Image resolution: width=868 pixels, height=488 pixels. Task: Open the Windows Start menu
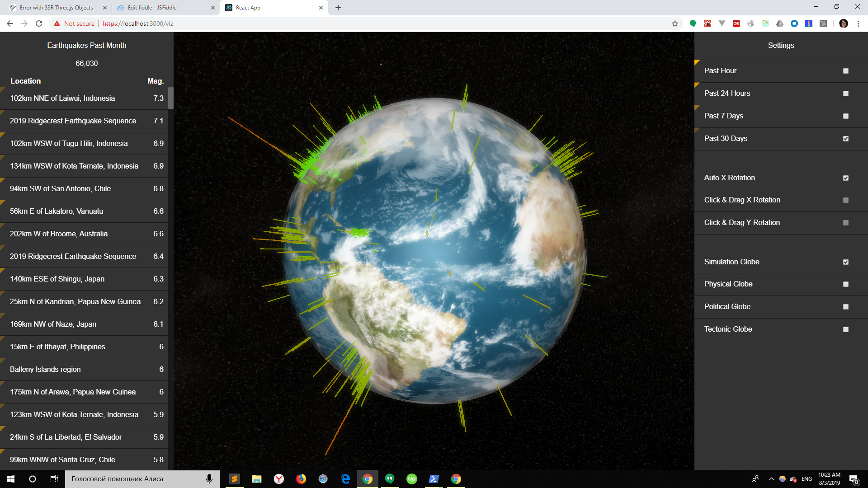tap(11, 479)
